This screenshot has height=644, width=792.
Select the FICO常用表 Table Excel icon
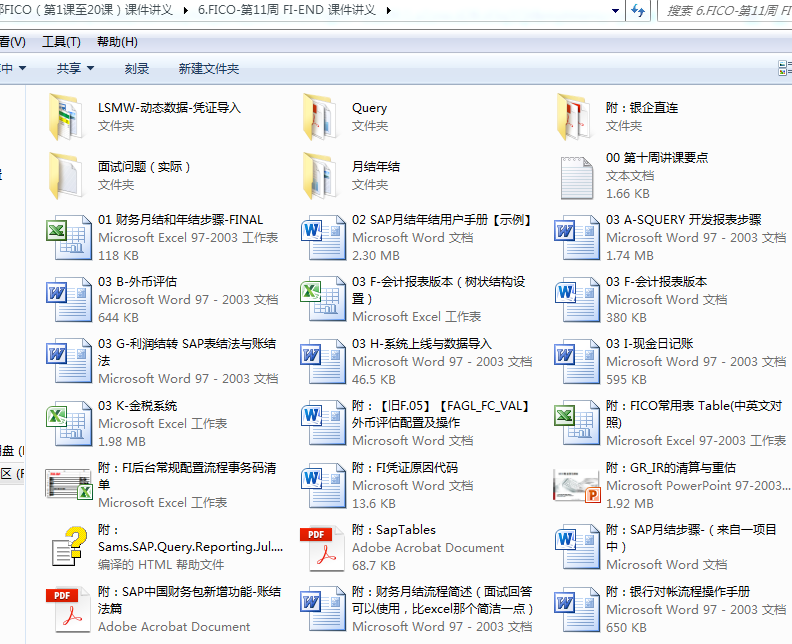[x=577, y=423]
